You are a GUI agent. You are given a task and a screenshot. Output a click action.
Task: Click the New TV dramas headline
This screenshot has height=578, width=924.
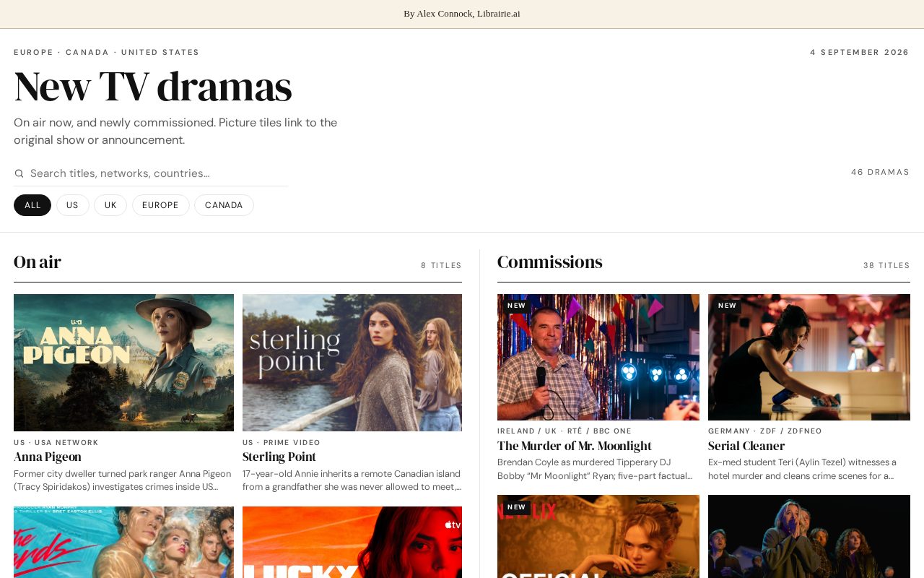click(x=153, y=87)
